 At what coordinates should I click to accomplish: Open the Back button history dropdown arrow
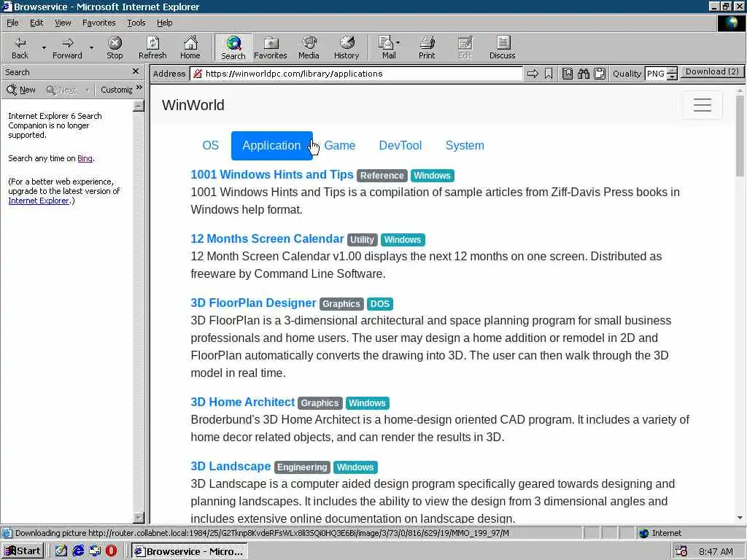(44, 48)
